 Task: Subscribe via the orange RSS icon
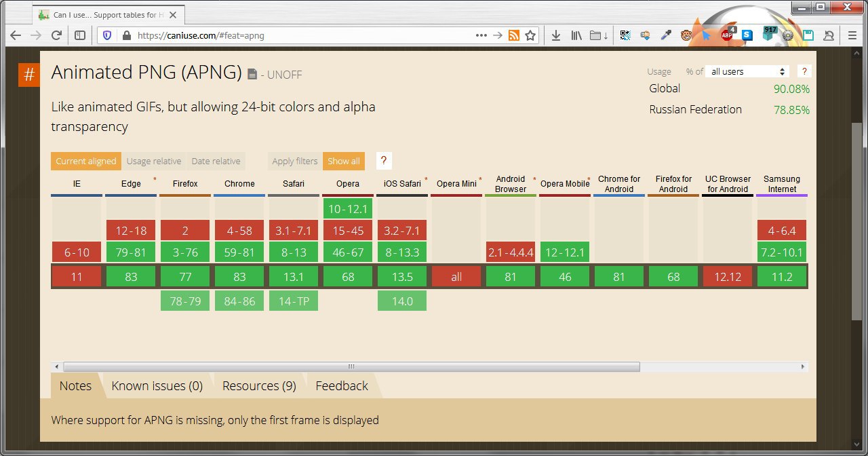(514, 35)
